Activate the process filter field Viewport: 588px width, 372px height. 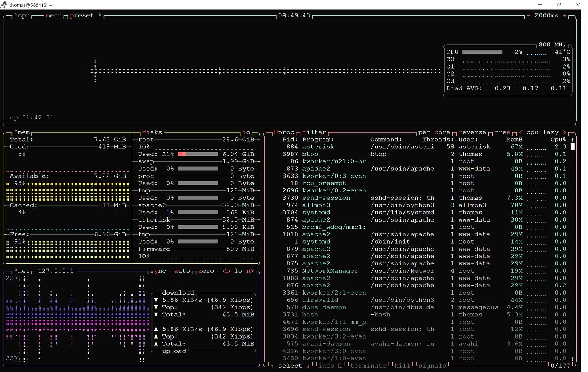pyautogui.click(x=314, y=132)
